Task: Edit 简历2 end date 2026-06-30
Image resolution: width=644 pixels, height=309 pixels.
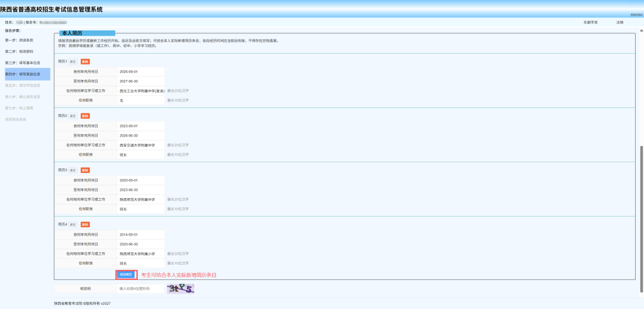Action: (x=141, y=135)
